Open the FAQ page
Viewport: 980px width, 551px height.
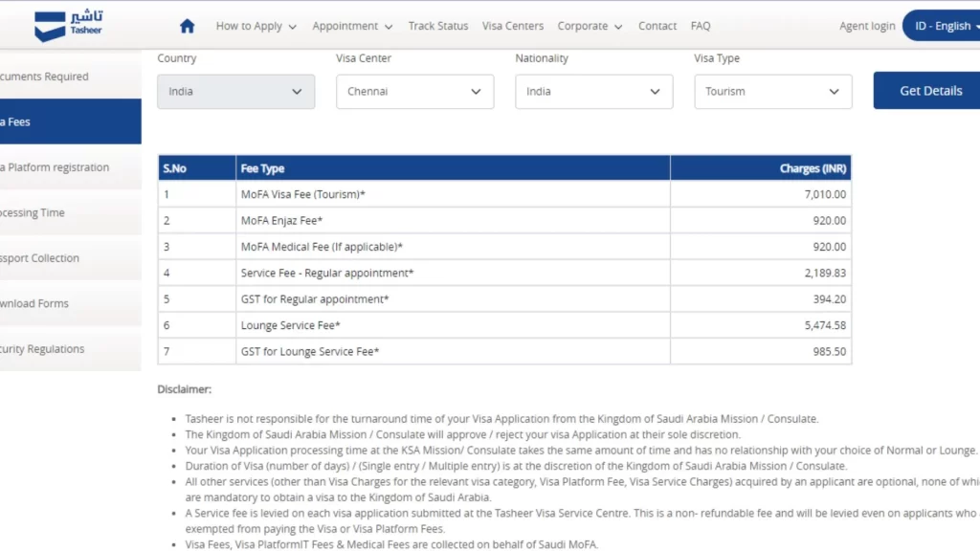pyautogui.click(x=701, y=26)
